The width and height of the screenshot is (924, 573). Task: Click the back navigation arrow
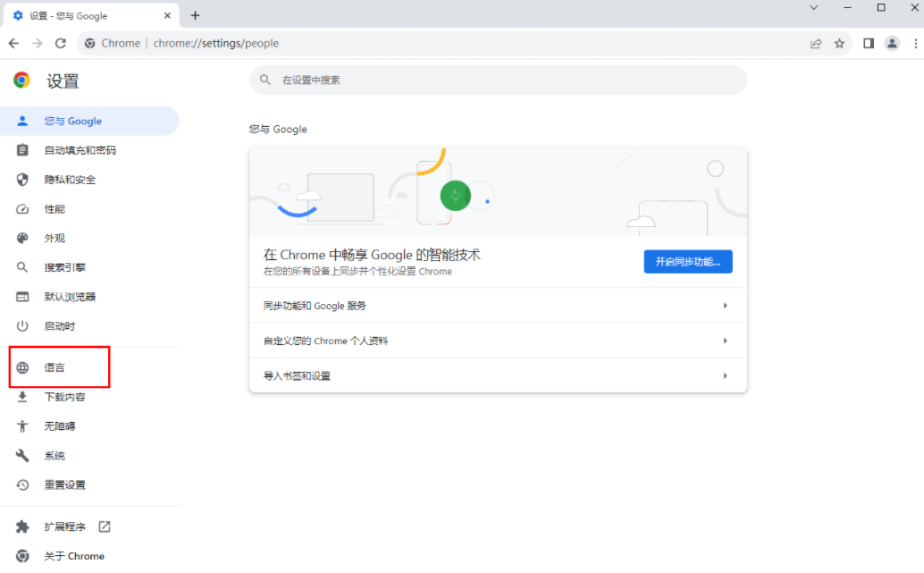[x=13, y=43]
